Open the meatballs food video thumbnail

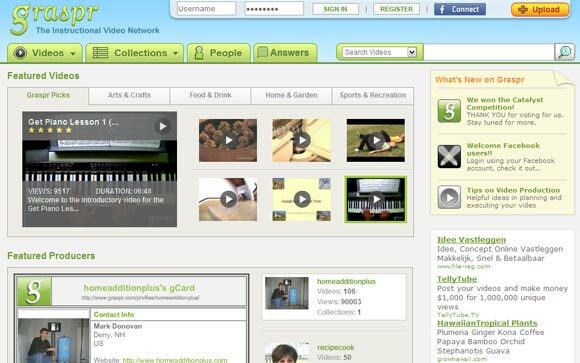pos(228,140)
